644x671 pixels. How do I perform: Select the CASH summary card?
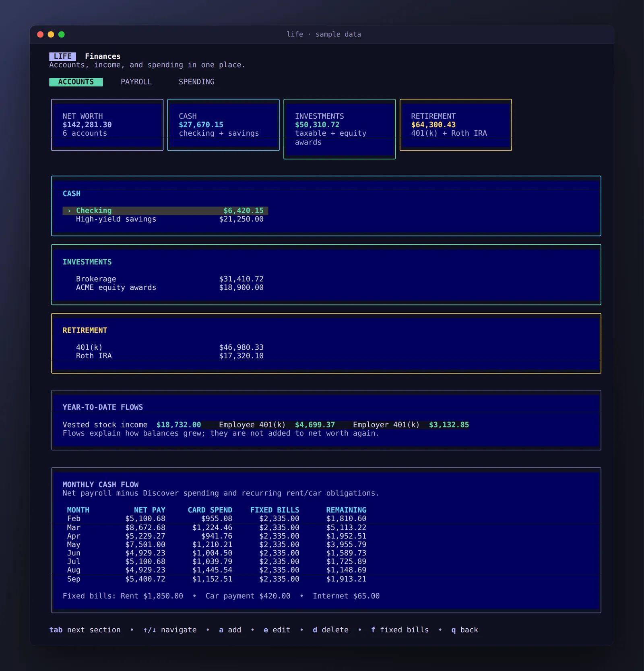click(223, 125)
